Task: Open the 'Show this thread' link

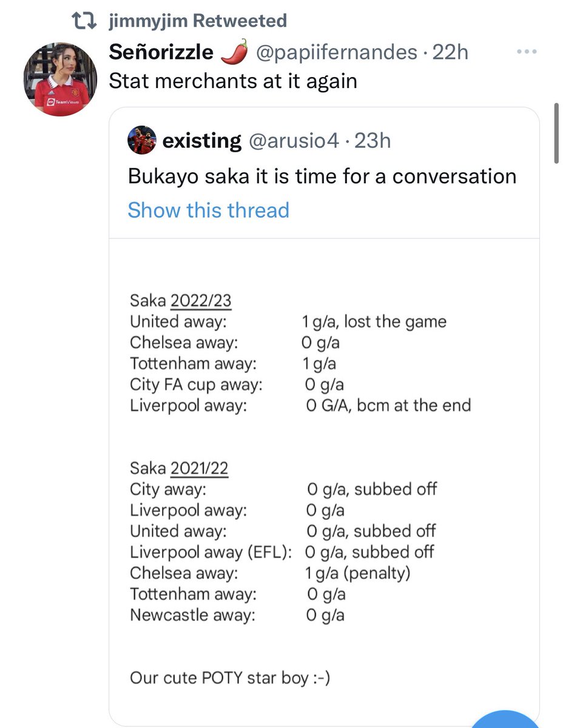Action: click(x=209, y=211)
